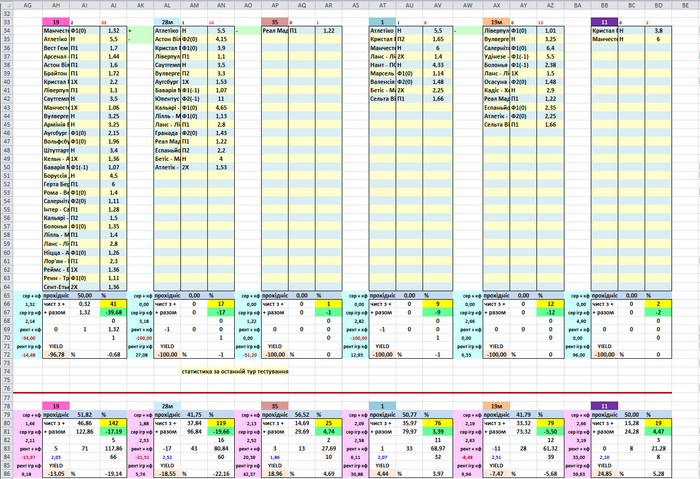The width and height of the screenshot is (700, 479).
Task: Click the yellow '41' cell in row 66
Action: click(x=113, y=304)
